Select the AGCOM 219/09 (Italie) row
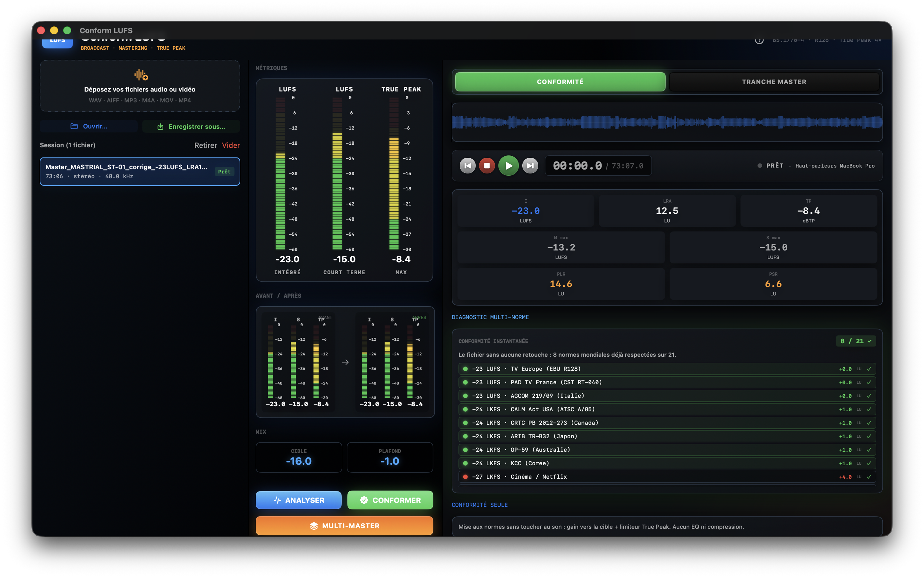The height and width of the screenshot is (578, 924). click(667, 396)
